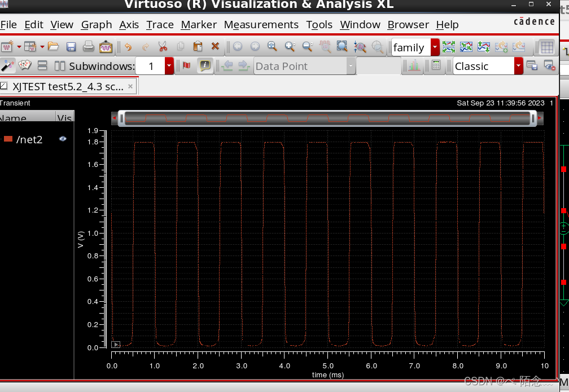Print the waveform graph

pos(88,46)
